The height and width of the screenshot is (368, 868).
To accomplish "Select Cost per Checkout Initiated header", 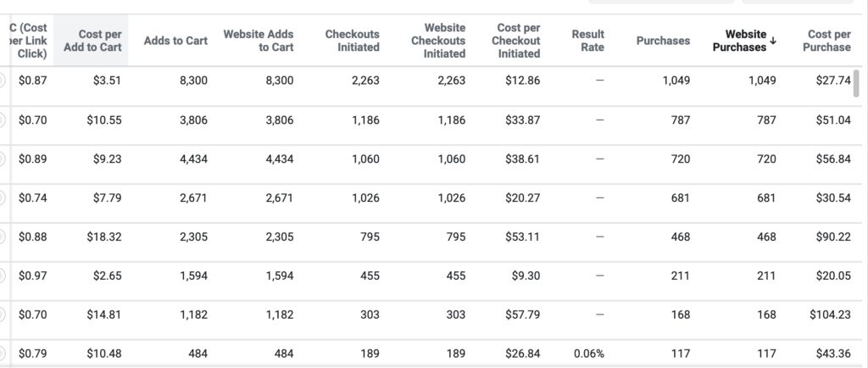I will tap(516, 41).
